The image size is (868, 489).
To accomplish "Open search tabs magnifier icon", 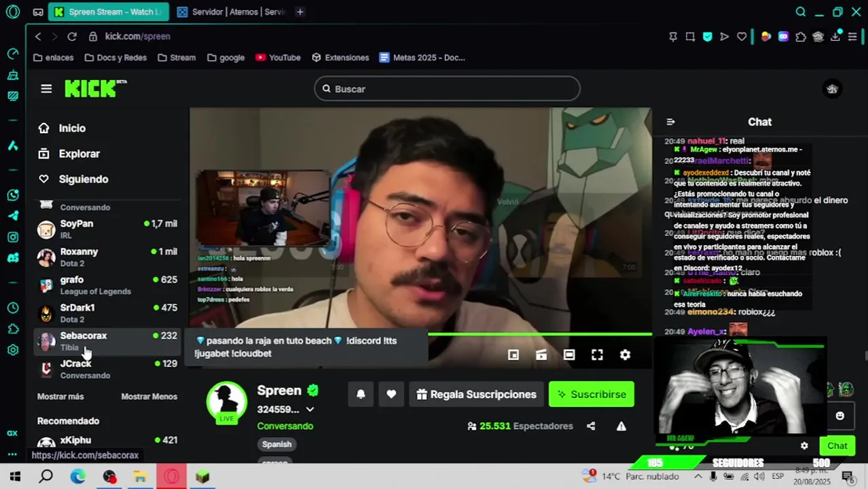I will 801,12.
